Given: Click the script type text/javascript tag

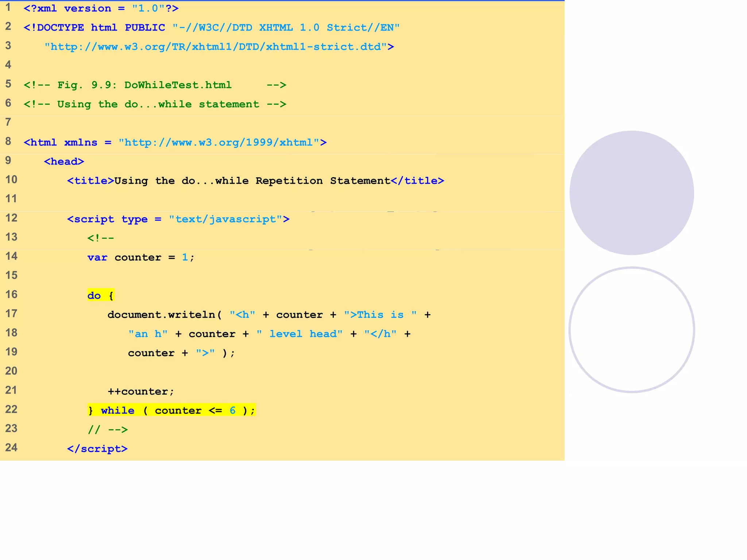Looking at the screenshot, I should coord(178,219).
